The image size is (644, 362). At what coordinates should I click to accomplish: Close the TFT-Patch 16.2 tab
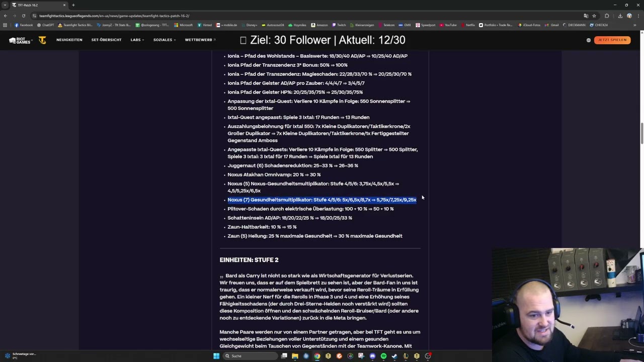64,5
